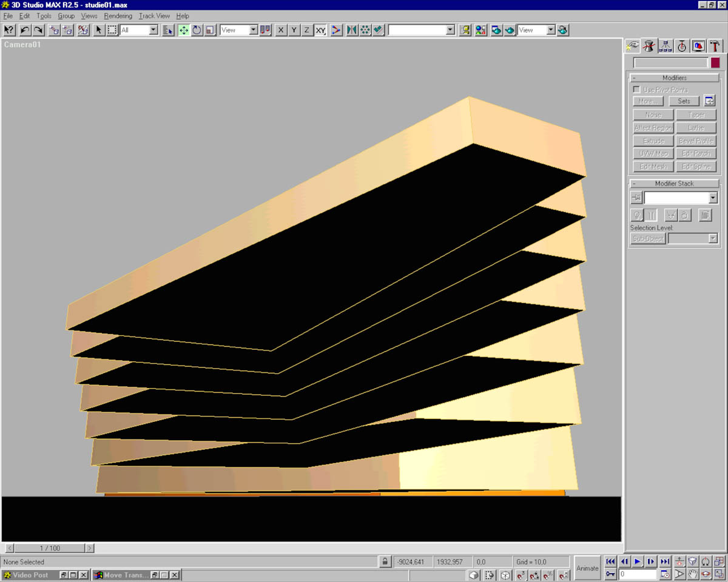Toggle the Animate button
728x582 pixels.
point(587,568)
